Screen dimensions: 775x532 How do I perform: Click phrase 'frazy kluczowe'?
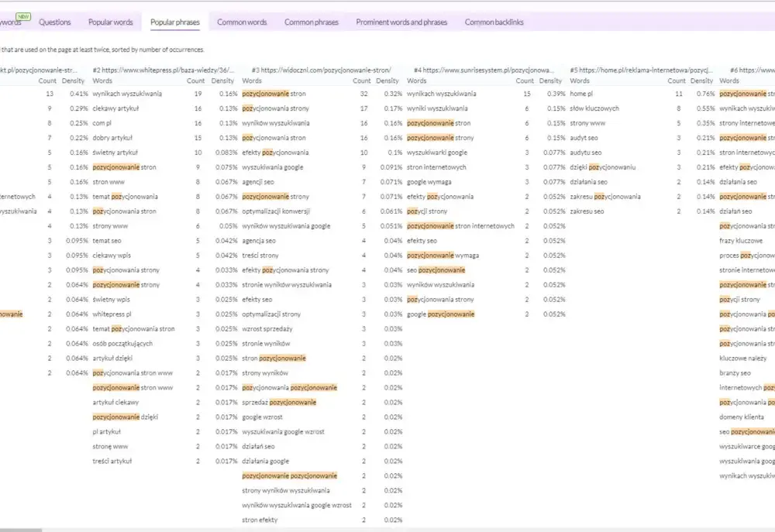coord(741,241)
